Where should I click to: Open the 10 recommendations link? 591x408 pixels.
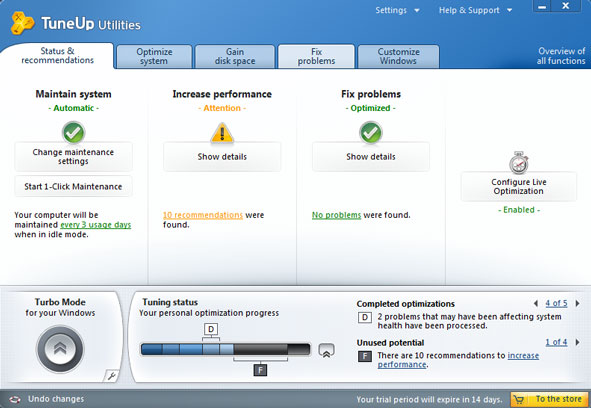tap(203, 215)
